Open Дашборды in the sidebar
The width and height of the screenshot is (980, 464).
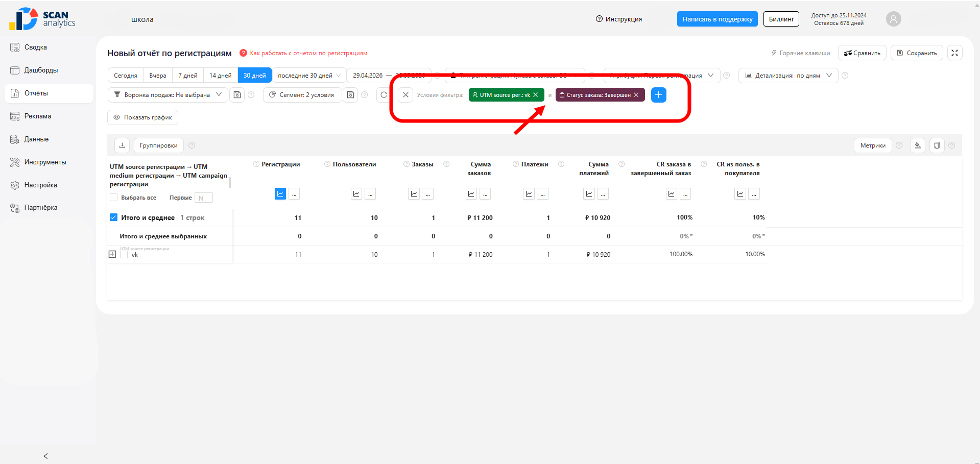(49, 70)
